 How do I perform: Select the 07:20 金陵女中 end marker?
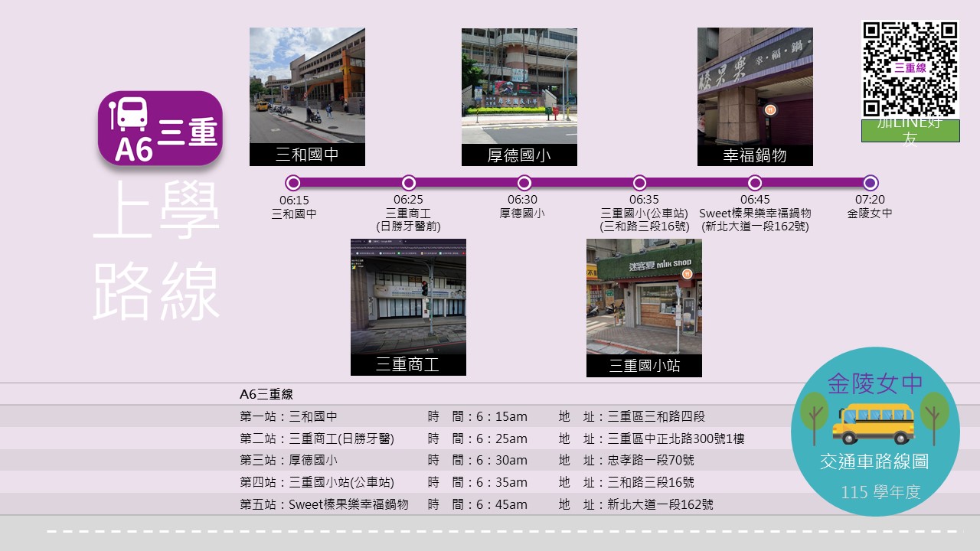(x=871, y=183)
